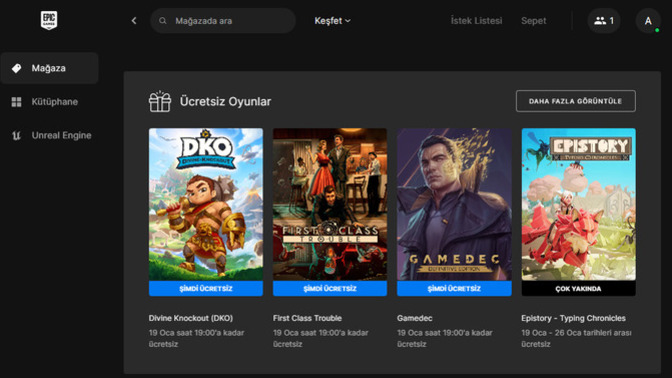This screenshot has height=378, width=672.
Task: Click the Mağaza tag icon
Action: pyautogui.click(x=16, y=68)
